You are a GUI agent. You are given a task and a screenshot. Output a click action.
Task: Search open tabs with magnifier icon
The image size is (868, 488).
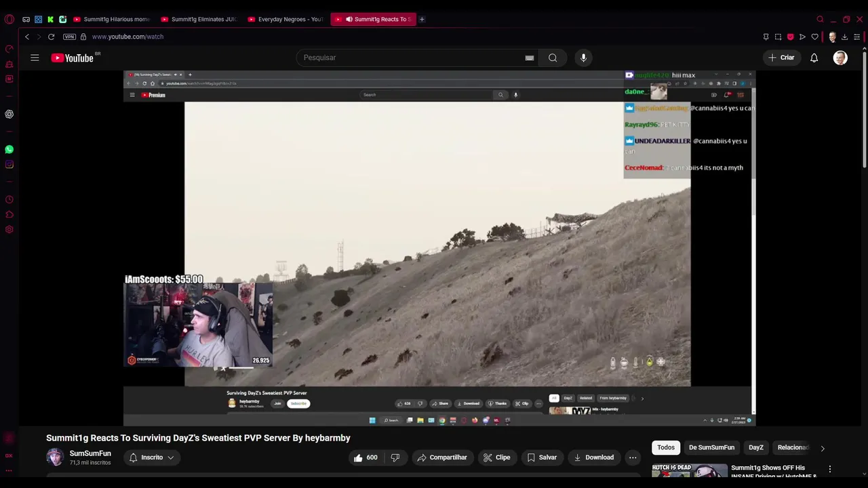click(820, 19)
